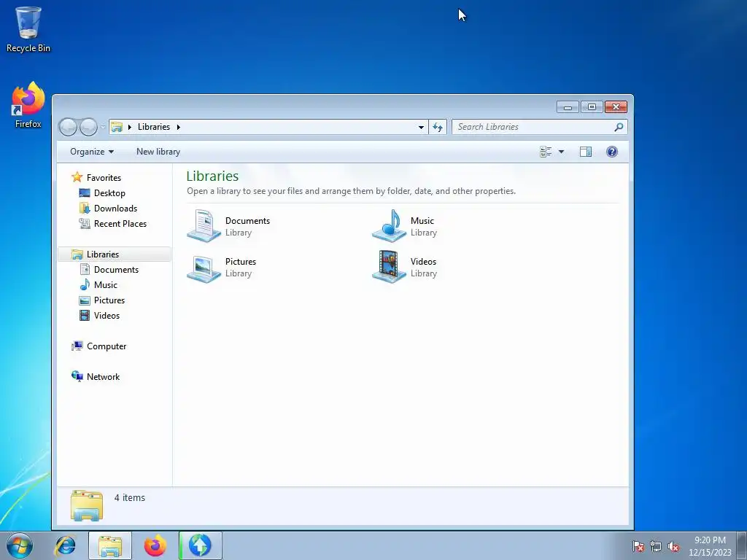
Task: Open the Videos library icon in main pane
Action: tap(389, 267)
